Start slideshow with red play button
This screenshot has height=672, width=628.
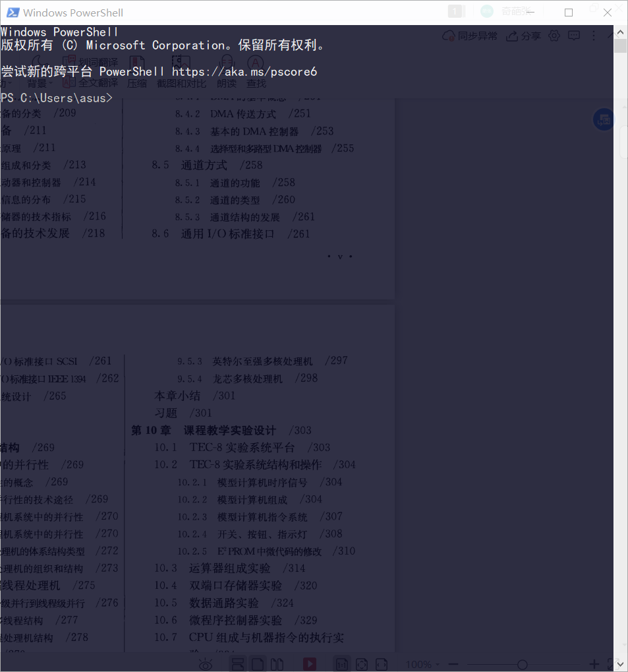pyautogui.click(x=310, y=664)
